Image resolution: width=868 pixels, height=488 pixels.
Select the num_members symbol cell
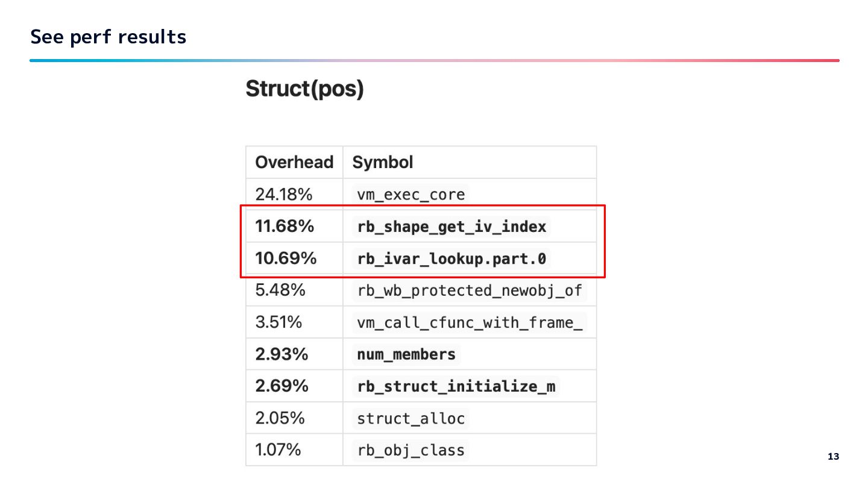point(406,354)
